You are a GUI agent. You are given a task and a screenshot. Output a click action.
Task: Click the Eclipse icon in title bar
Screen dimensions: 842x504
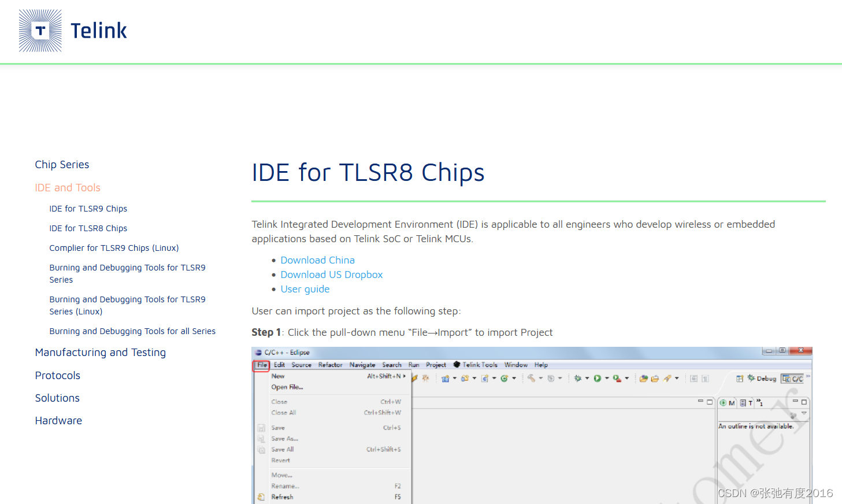point(258,352)
